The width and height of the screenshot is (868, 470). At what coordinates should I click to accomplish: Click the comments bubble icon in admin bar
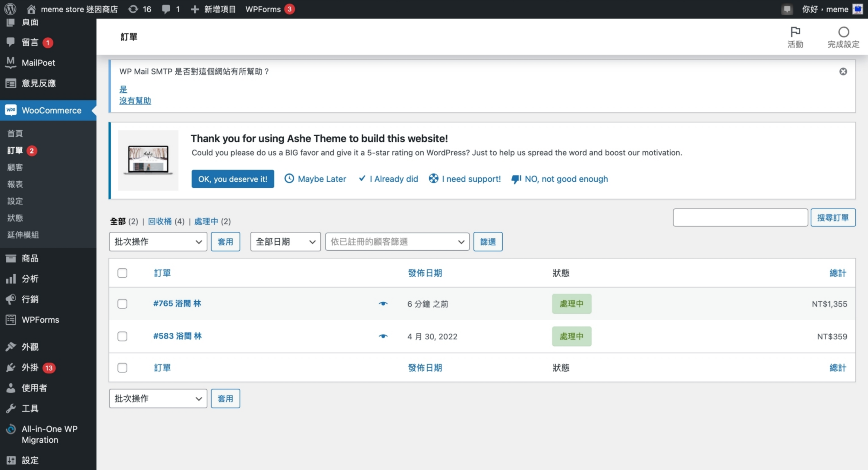(x=166, y=9)
